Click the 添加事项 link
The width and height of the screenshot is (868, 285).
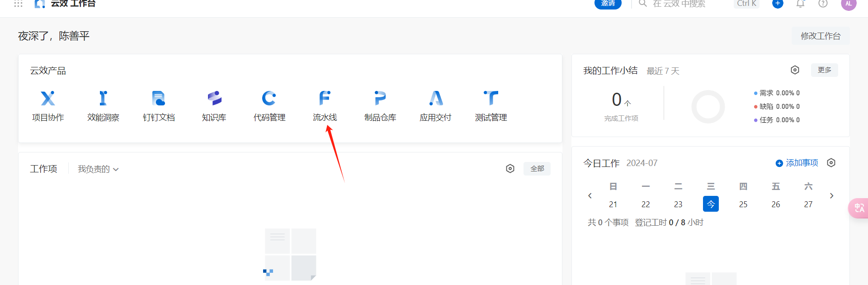797,163
